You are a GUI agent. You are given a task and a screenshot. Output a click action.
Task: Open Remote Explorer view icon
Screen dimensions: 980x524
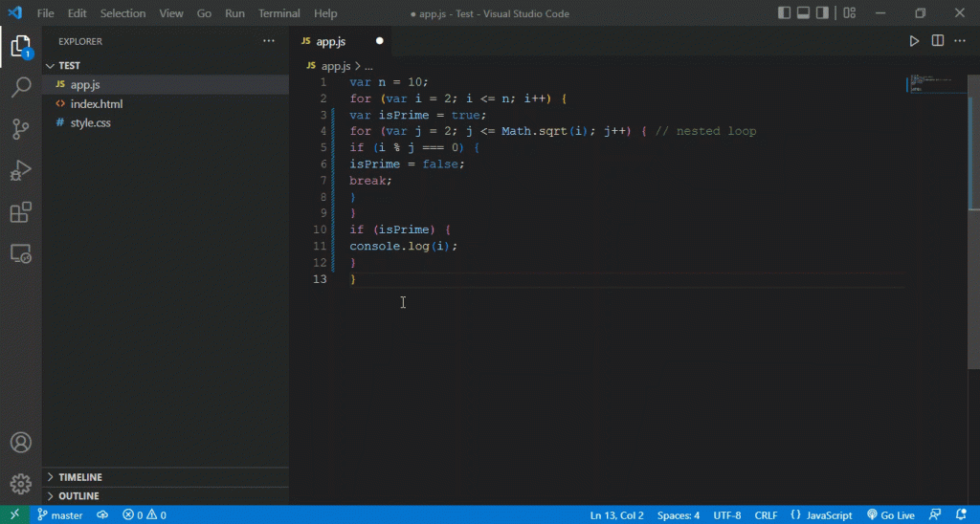click(21, 253)
